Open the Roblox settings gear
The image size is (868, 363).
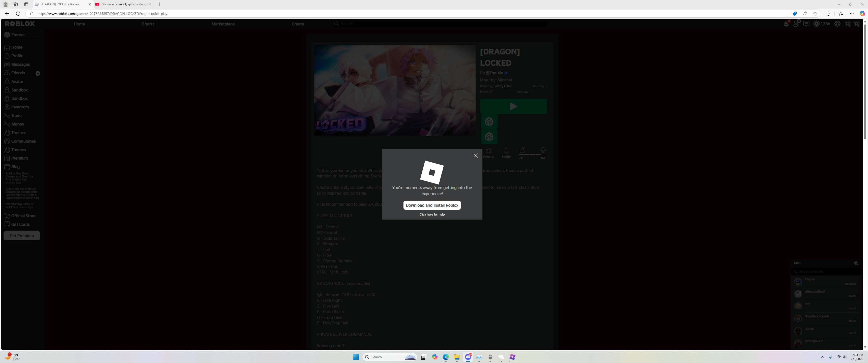pos(837,24)
